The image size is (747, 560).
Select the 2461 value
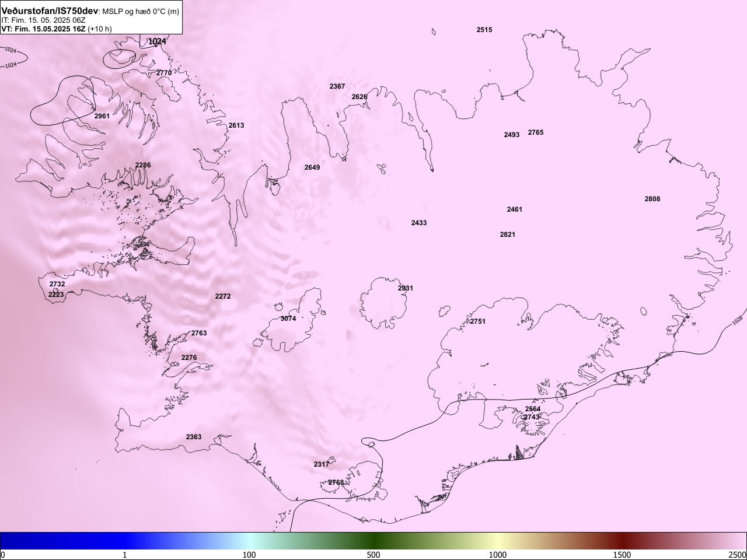point(515,209)
